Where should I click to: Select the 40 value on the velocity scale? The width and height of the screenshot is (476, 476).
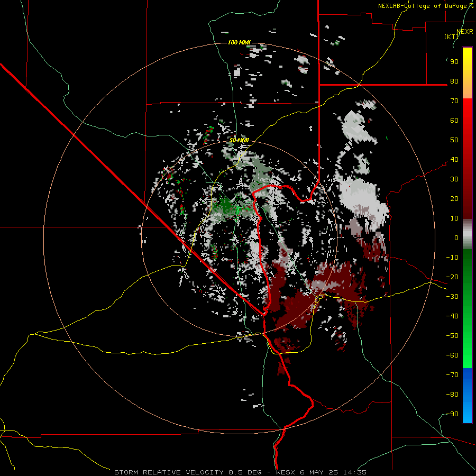click(x=454, y=160)
